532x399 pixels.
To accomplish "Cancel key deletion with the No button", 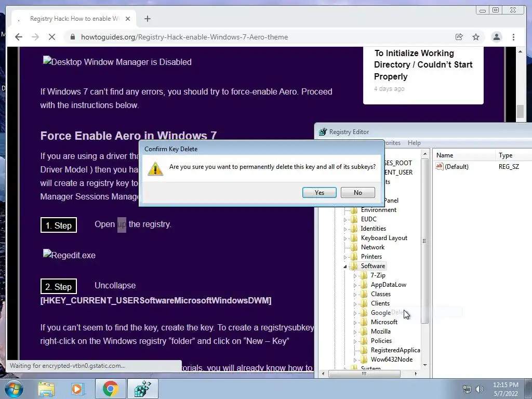I will (357, 192).
